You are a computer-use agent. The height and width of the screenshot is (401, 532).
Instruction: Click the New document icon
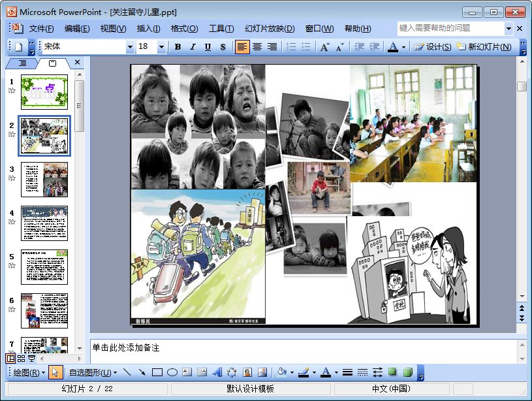point(18,46)
